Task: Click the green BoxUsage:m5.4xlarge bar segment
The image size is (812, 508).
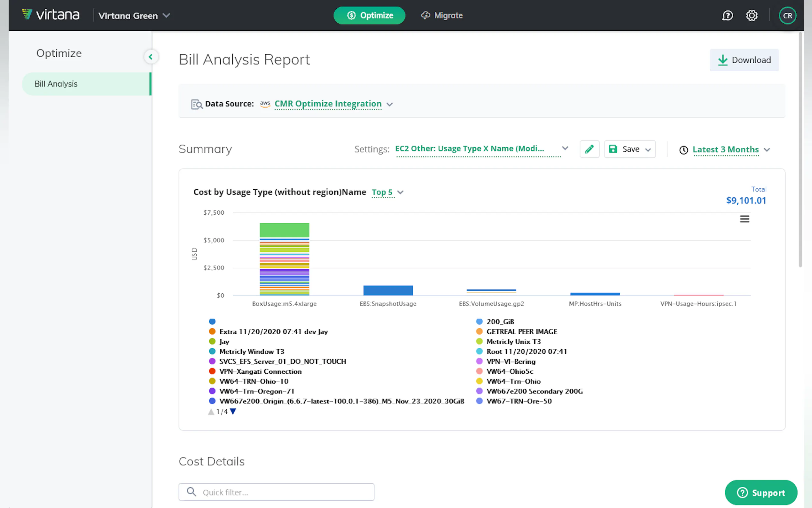Action: (x=284, y=230)
